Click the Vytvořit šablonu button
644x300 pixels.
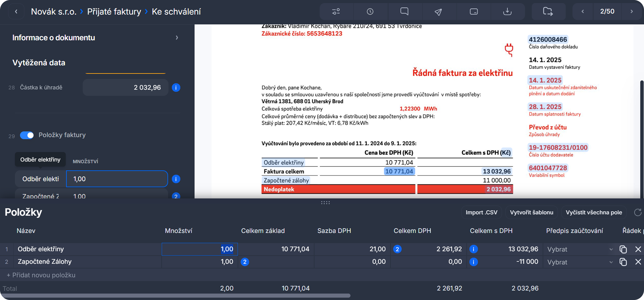[531, 212]
